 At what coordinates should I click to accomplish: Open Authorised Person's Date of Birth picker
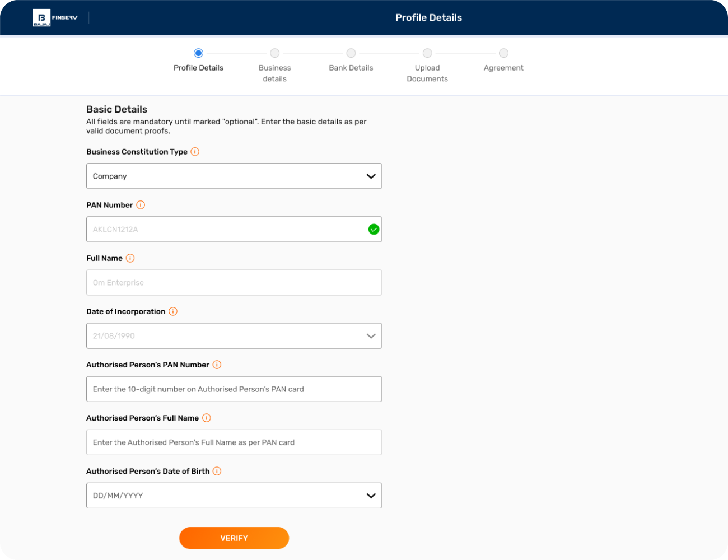370,496
